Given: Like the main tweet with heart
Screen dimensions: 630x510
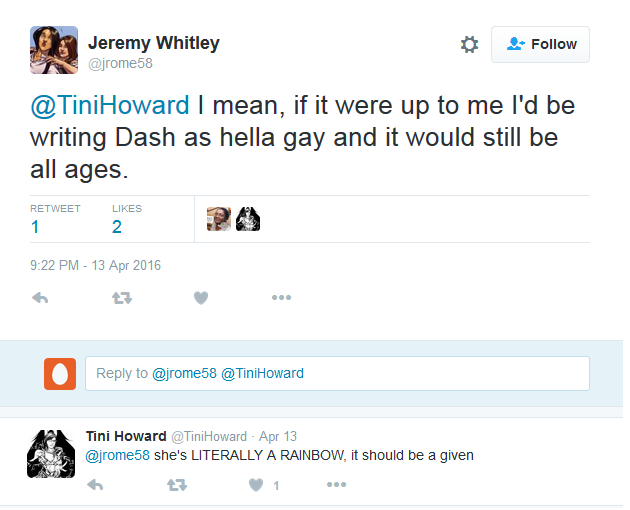Looking at the screenshot, I should pyautogui.click(x=201, y=298).
